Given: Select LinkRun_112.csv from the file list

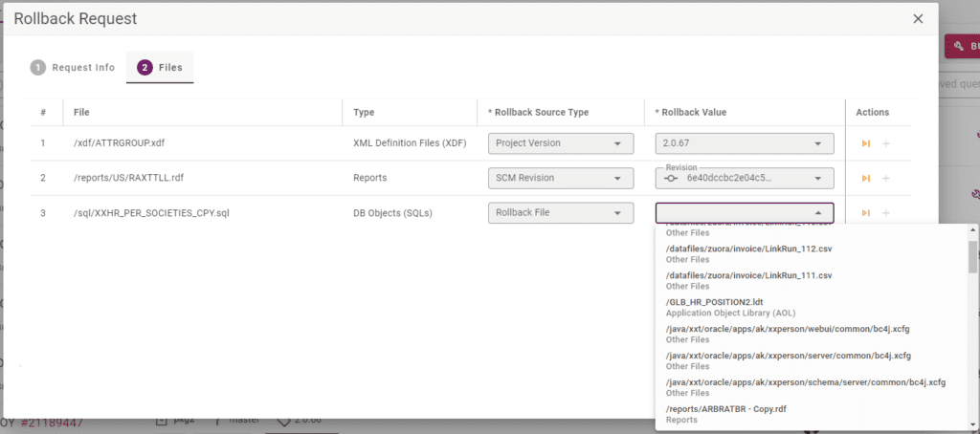Looking at the screenshot, I should pyautogui.click(x=813, y=253).
